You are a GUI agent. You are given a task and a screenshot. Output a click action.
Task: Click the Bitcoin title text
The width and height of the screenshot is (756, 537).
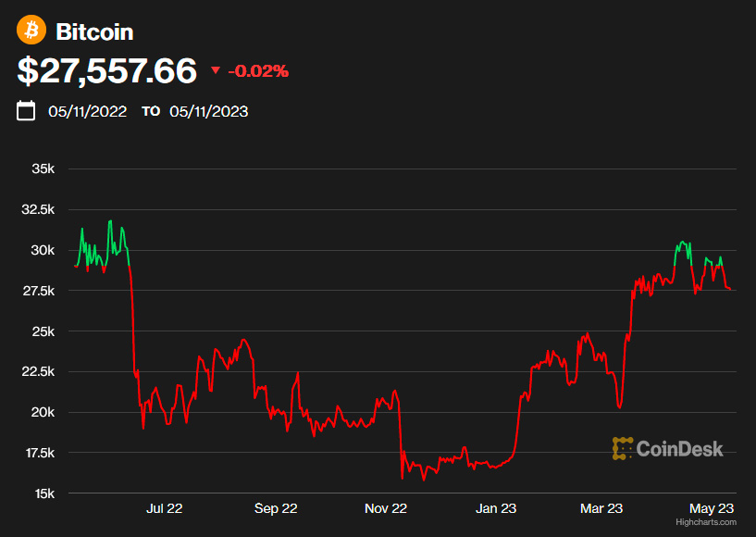pyautogui.click(x=94, y=31)
